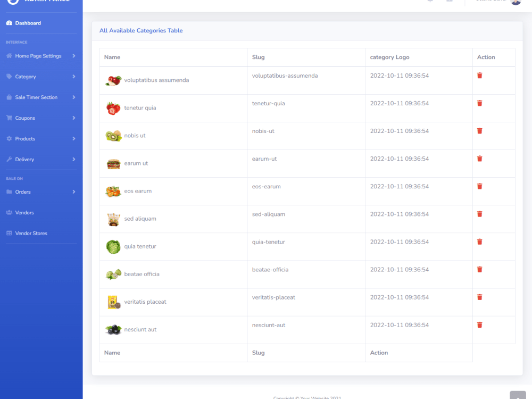Click the slug text "eos-earum"
The width and height of the screenshot is (532, 399).
267,187
